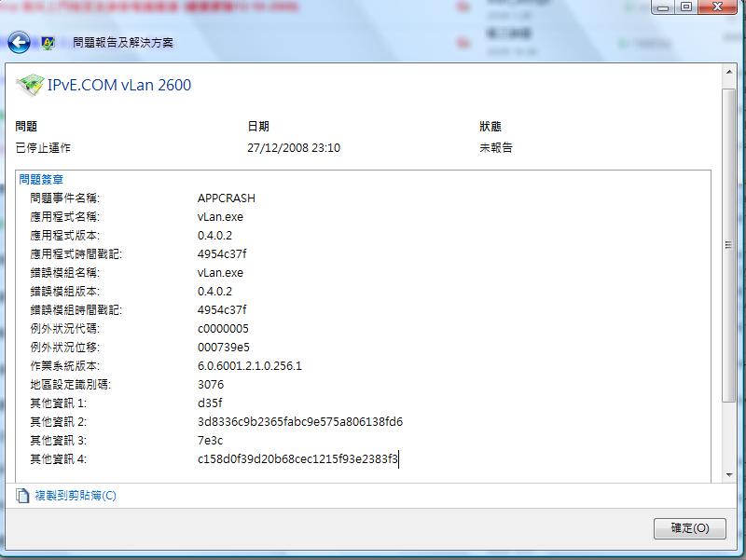This screenshot has width=746, height=560.
Task: Click the OS version 6.0.6001.2.1.0.256.1
Action: pyautogui.click(x=250, y=366)
